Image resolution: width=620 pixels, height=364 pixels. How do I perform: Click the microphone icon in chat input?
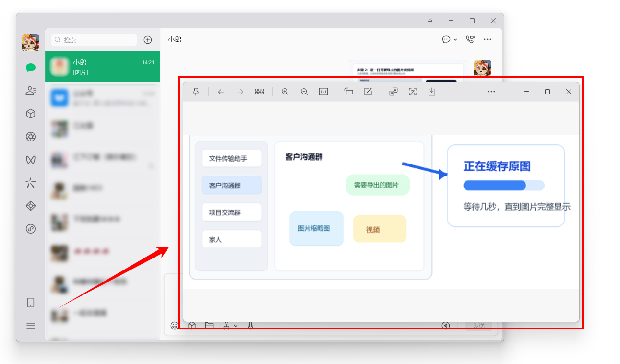point(250,326)
